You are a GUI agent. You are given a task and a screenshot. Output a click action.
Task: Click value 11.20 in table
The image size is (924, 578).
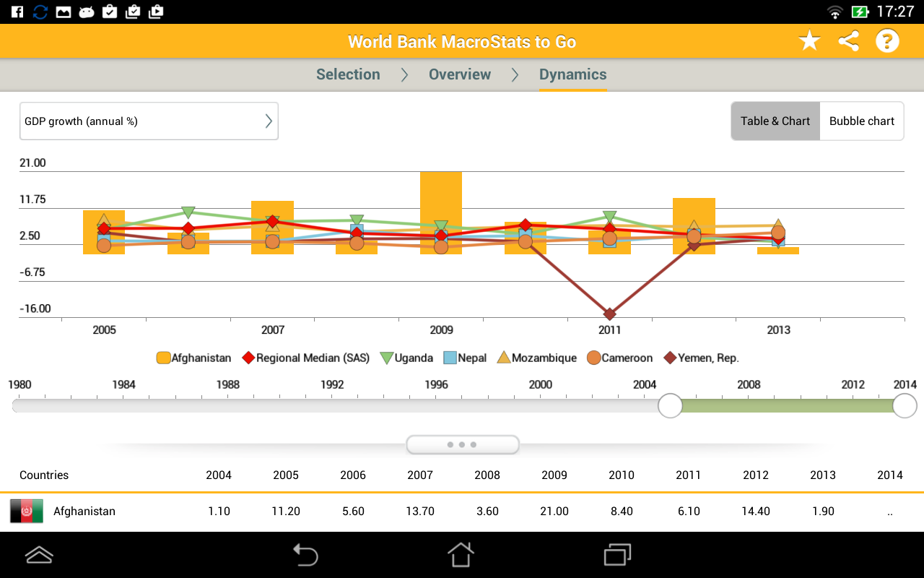coord(286,511)
